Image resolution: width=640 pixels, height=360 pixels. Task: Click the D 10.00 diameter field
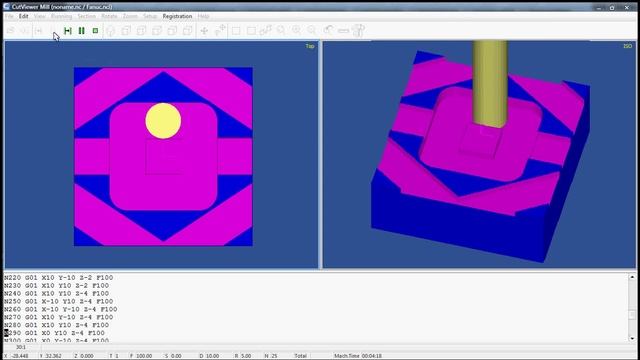(209, 356)
